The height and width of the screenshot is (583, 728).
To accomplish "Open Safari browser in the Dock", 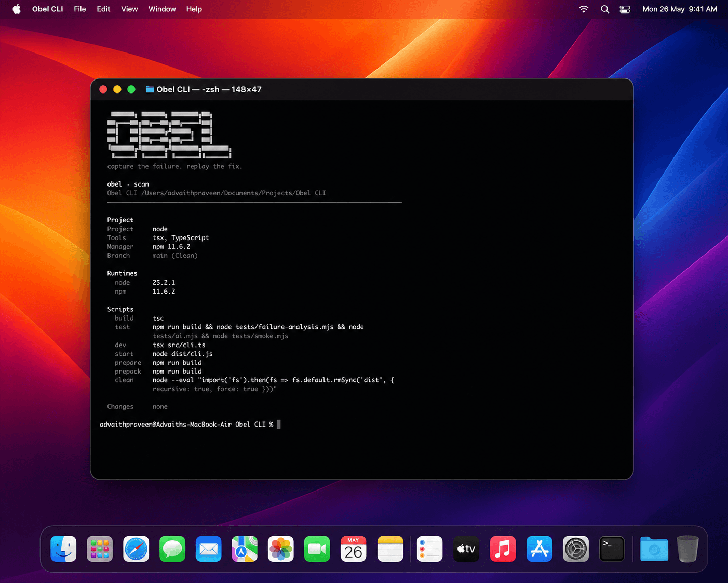I will coord(136,549).
